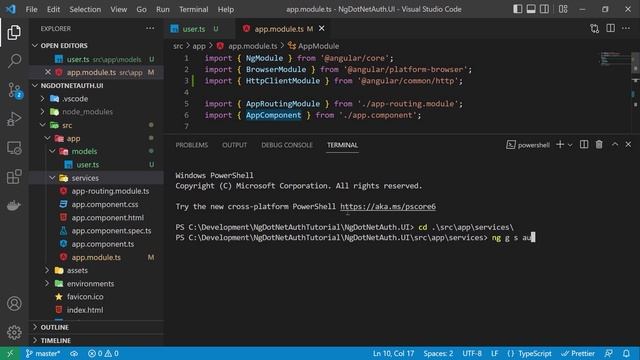Open Explorer views and more actions menu
Image resolution: width=640 pixels, height=360 pixels.
tap(150, 29)
